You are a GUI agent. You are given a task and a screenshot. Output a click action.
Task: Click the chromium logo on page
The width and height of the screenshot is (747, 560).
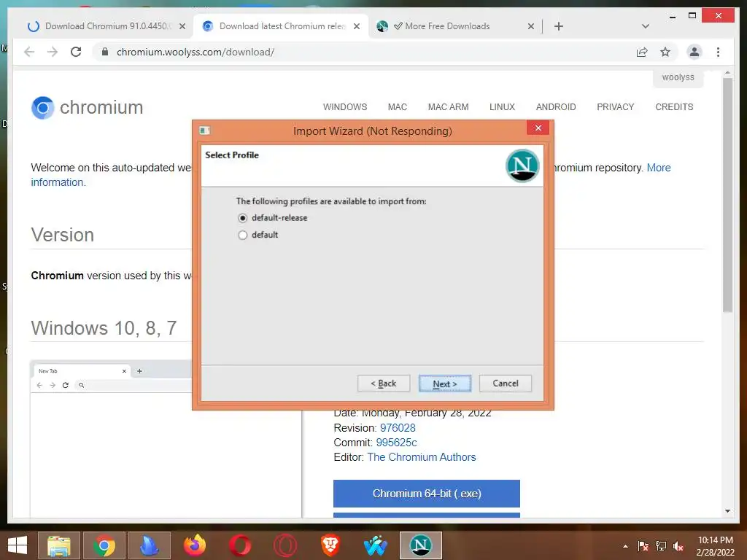pos(88,108)
